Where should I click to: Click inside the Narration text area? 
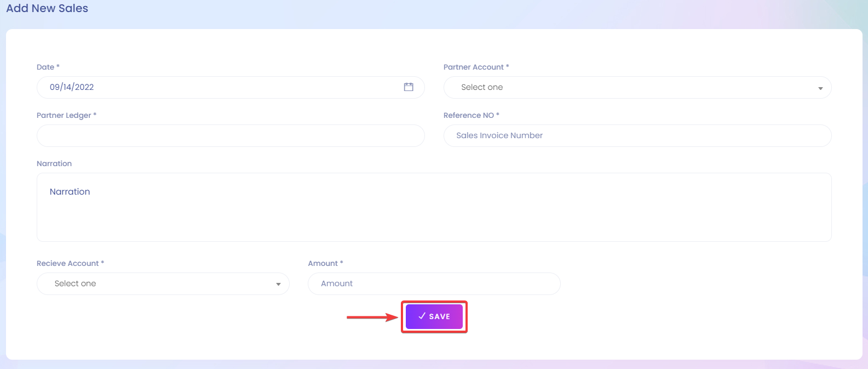click(x=434, y=207)
